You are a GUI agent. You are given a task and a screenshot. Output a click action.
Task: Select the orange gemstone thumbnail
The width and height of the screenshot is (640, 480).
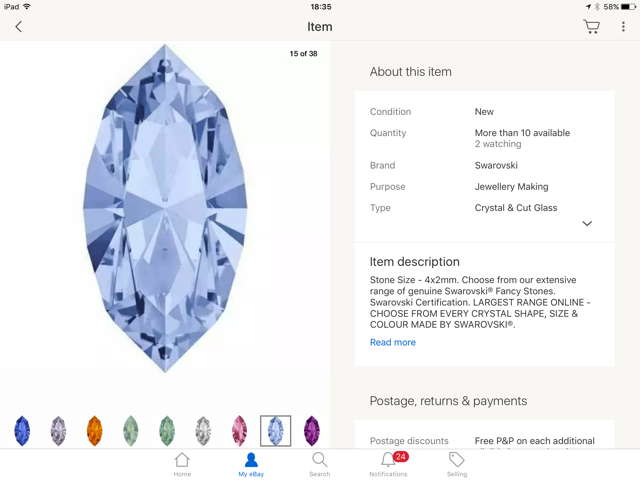click(94, 431)
